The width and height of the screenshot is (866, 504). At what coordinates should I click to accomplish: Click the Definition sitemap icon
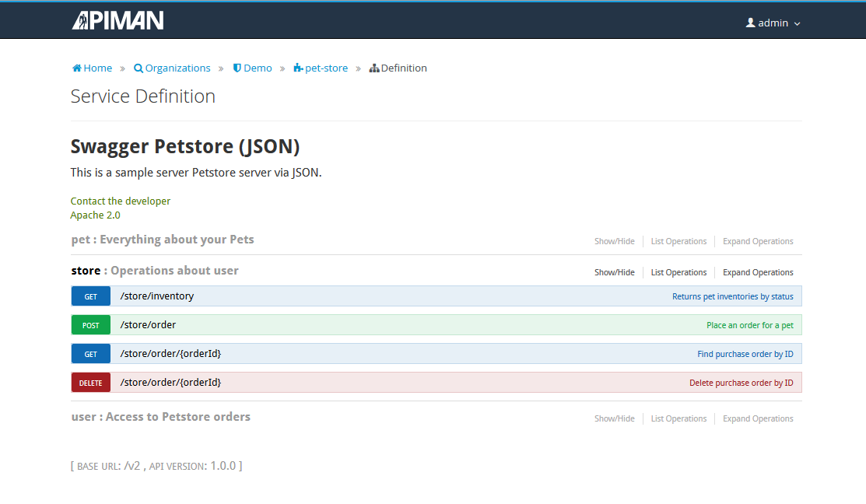coord(374,68)
